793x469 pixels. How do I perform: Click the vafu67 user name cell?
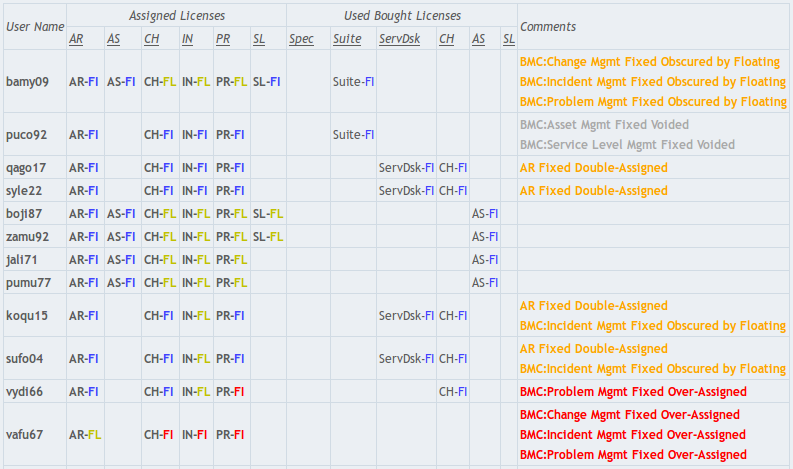[x=25, y=435]
